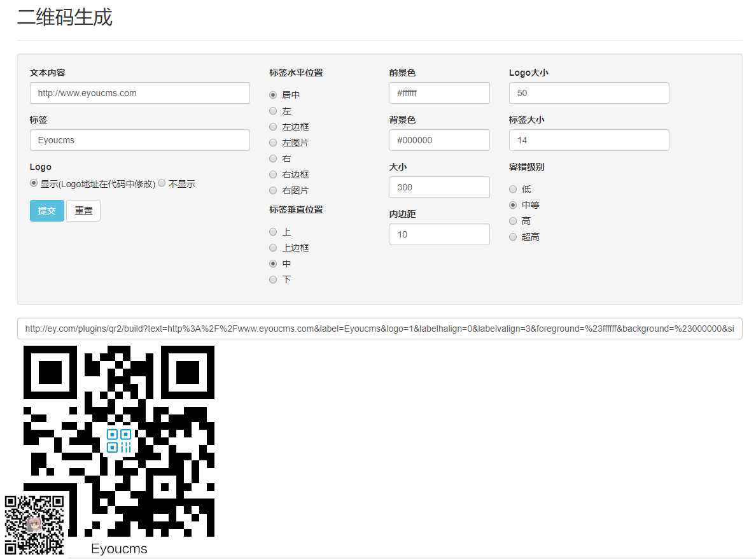The width and height of the screenshot is (756, 559).
Task: Click the 大小 size input showing 300
Action: 439,187
